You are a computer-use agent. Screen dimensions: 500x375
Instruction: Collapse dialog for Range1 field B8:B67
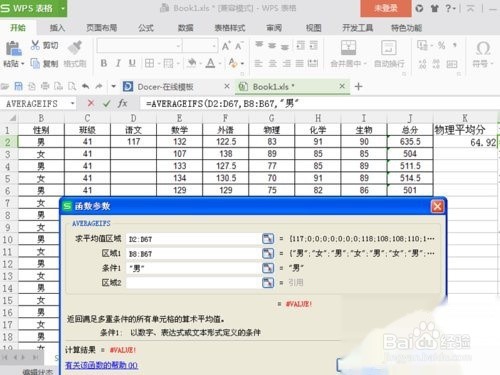[268, 253]
